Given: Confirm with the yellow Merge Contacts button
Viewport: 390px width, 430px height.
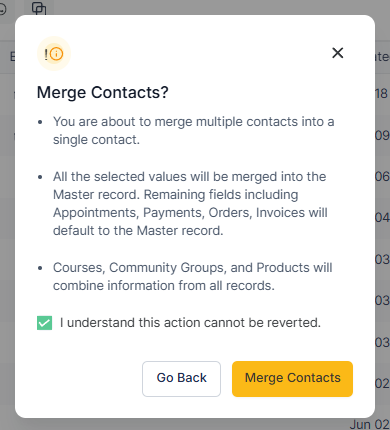Looking at the screenshot, I should click(x=292, y=379).
